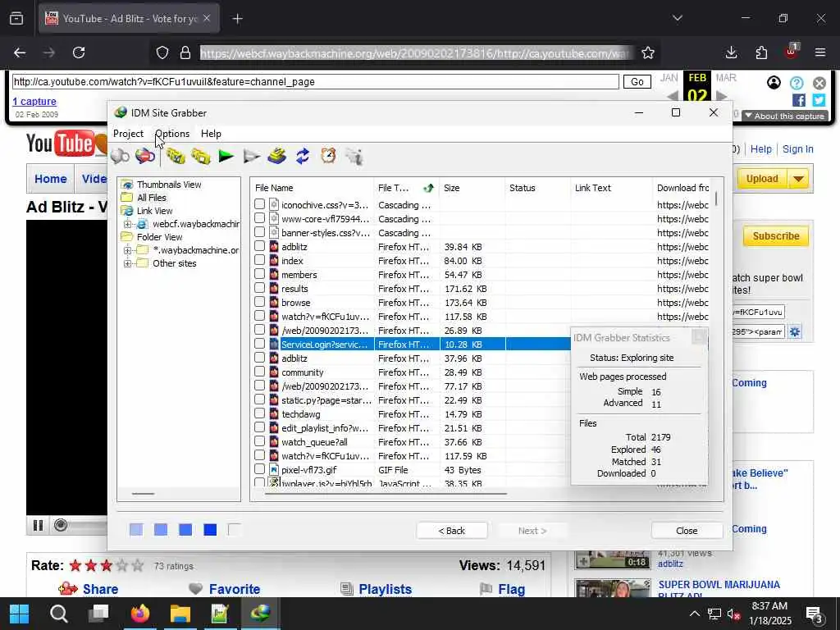
Task: Check the box for techdawg file
Action: pos(260,413)
